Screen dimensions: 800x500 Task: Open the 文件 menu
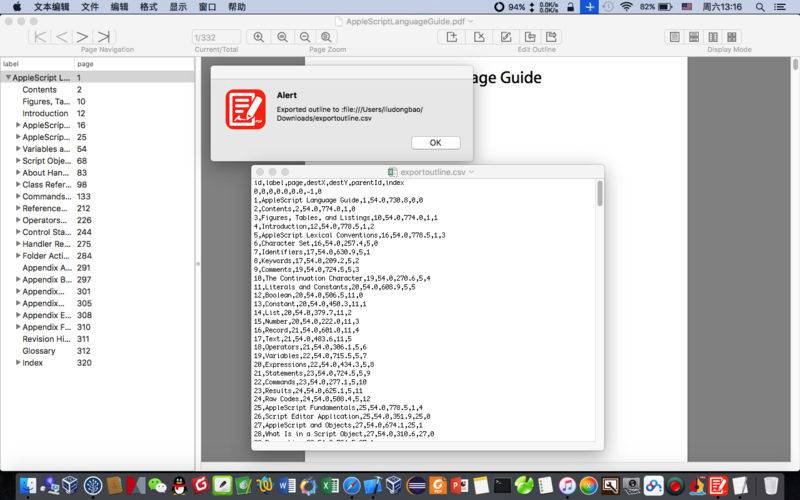coord(90,7)
